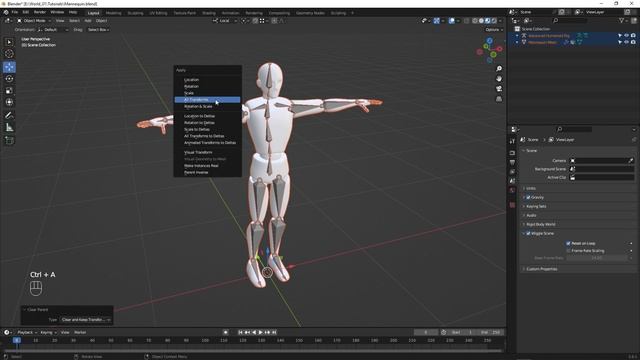Image resolution: width=640 pixels, height=360 pixels.
Task: Open the File menu
Action: [x=15, y=12]
